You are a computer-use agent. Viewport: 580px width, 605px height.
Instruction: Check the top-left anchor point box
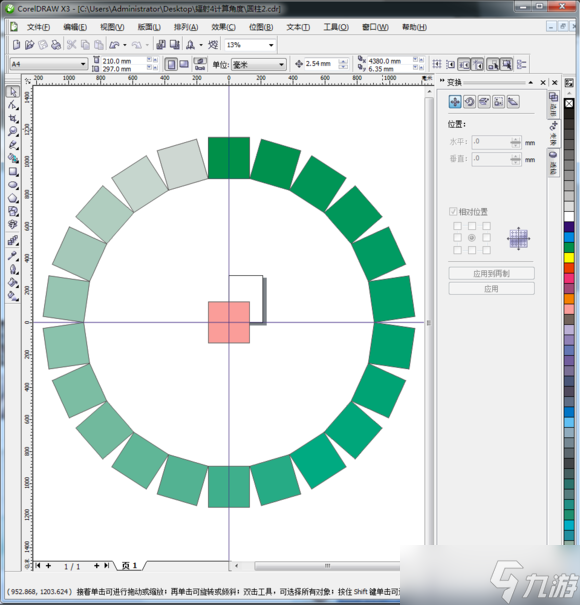[457, 226]
